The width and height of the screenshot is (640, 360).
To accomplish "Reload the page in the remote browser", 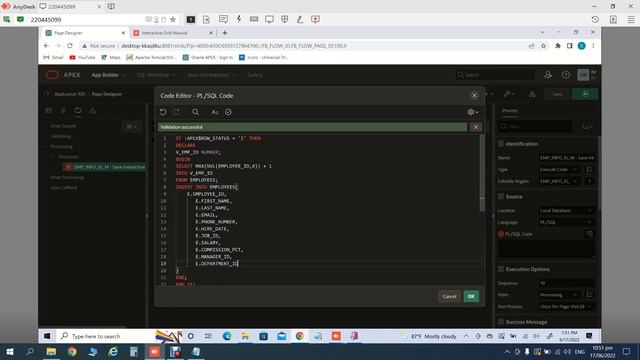I will click(x=70, y=46).
